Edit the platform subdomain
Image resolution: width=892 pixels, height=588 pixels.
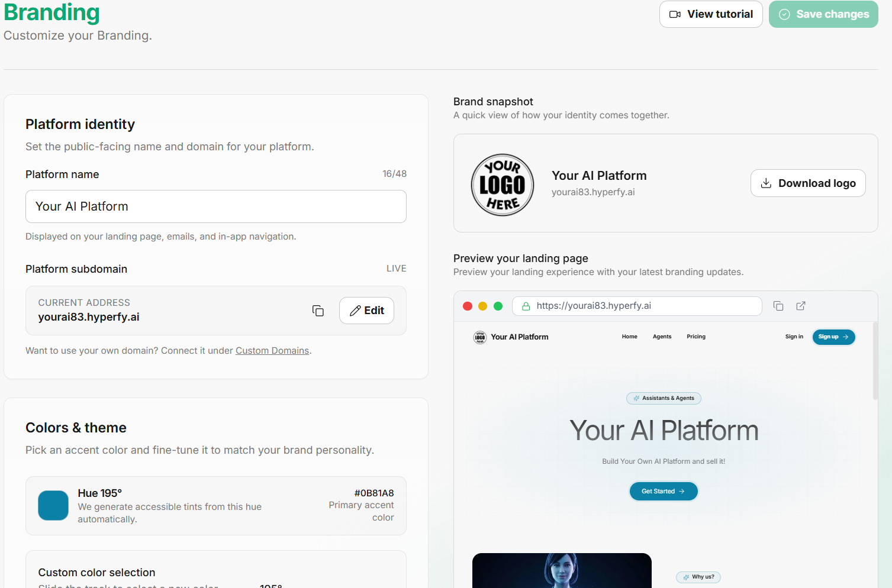coord(366,311)
